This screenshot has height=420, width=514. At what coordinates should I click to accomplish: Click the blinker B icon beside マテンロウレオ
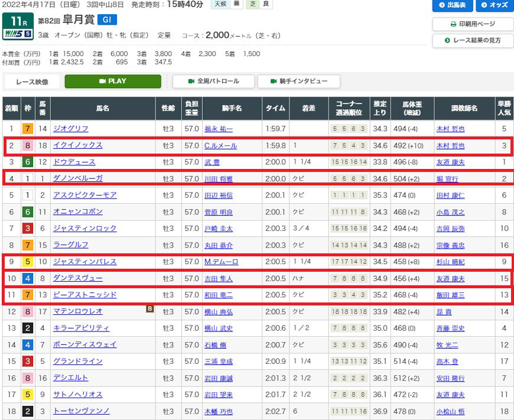coord(149,308)
